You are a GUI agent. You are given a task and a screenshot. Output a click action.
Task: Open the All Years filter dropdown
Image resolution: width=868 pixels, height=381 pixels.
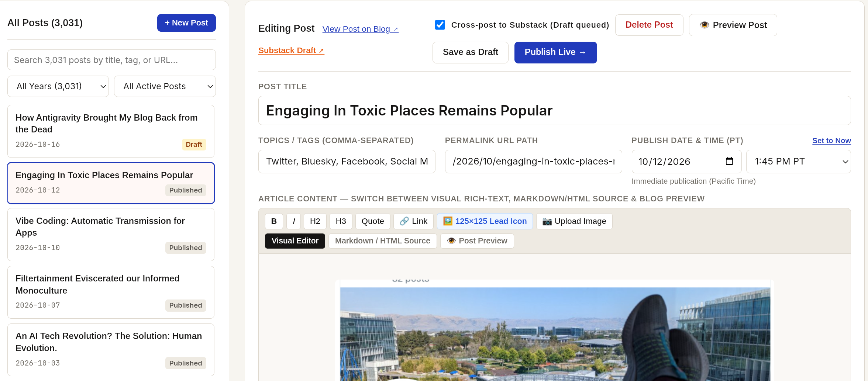58,86
